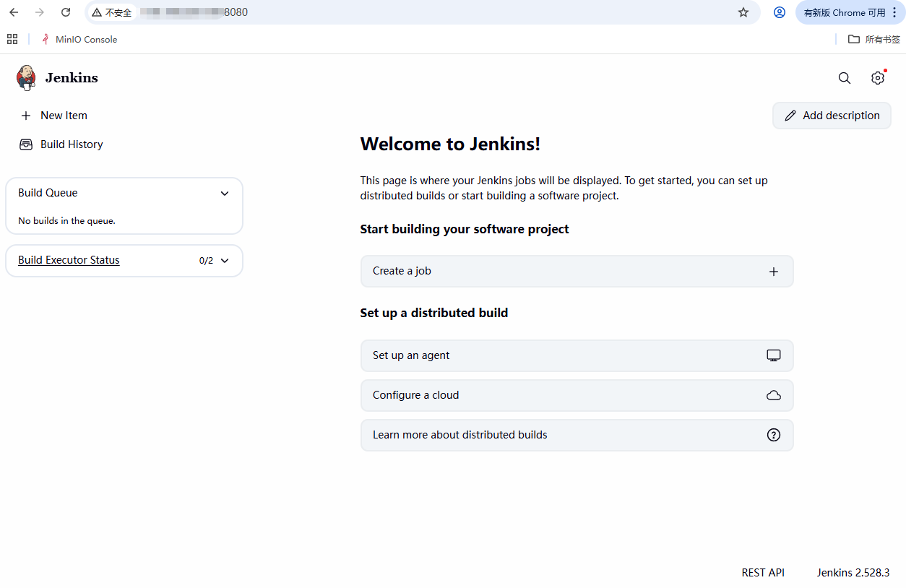This screenshot has height=588, width=906.
Task: Reload the page with refresh icon
Action: (x=66, y=12)
